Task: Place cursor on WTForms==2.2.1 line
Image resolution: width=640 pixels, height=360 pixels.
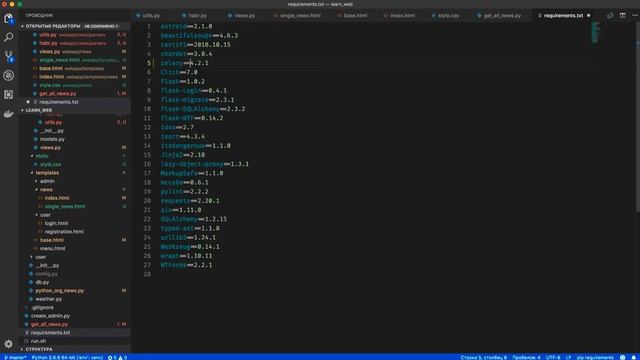Action: point(186,265)
